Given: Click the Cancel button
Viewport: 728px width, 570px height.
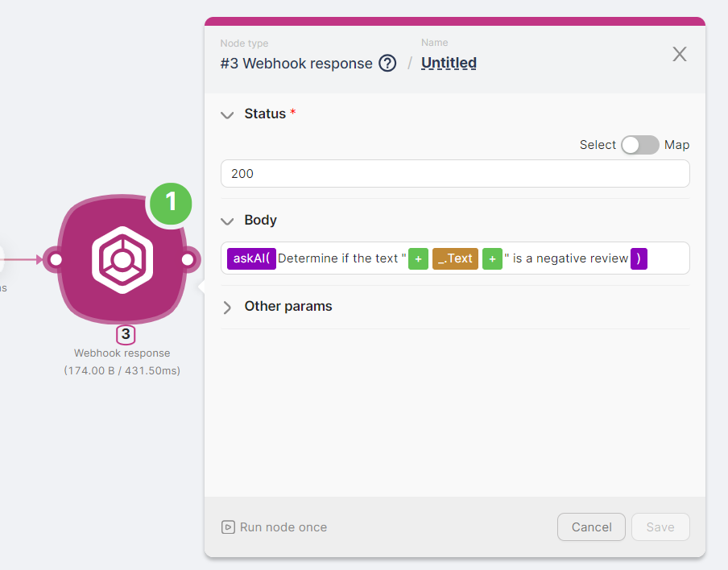Looking at the screenshot, I should [x=591, y=527].
